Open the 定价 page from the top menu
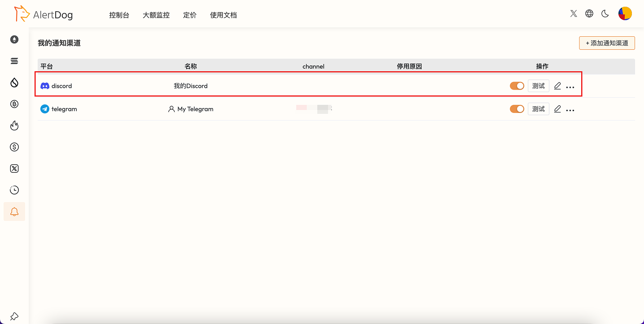This screenshot has height=324, width=644. tap(190, 15)
